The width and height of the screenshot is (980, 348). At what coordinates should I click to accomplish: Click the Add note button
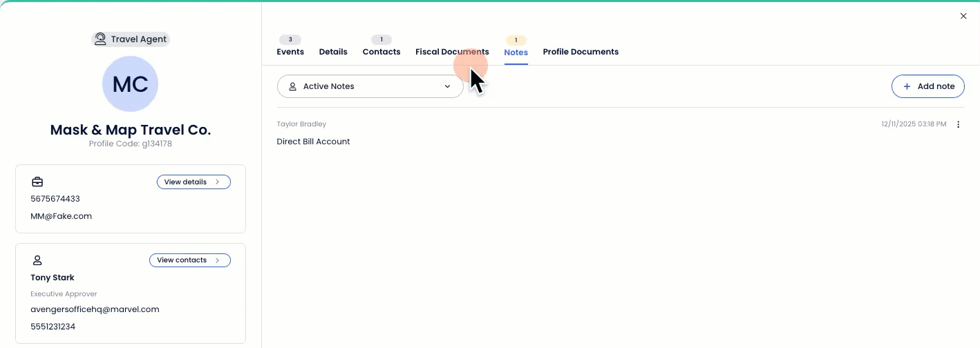[928, 86]
